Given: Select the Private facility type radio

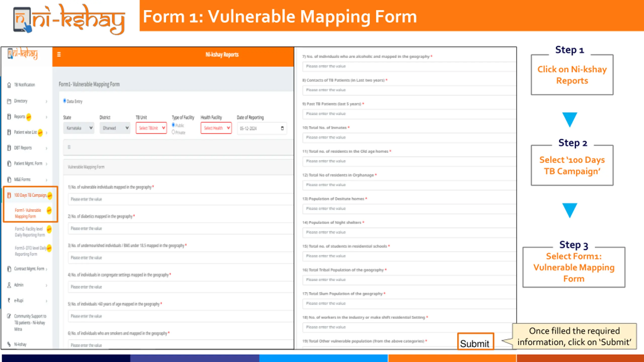Looking at the screenshot, I should click(173, 132).
